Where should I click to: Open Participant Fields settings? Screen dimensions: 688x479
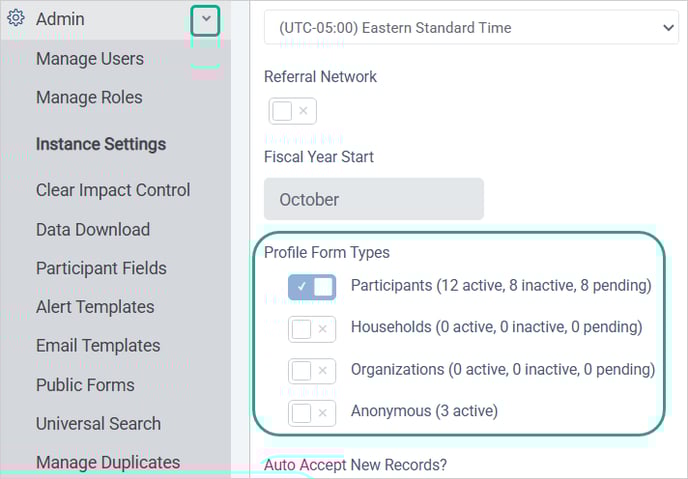point(101,268)
